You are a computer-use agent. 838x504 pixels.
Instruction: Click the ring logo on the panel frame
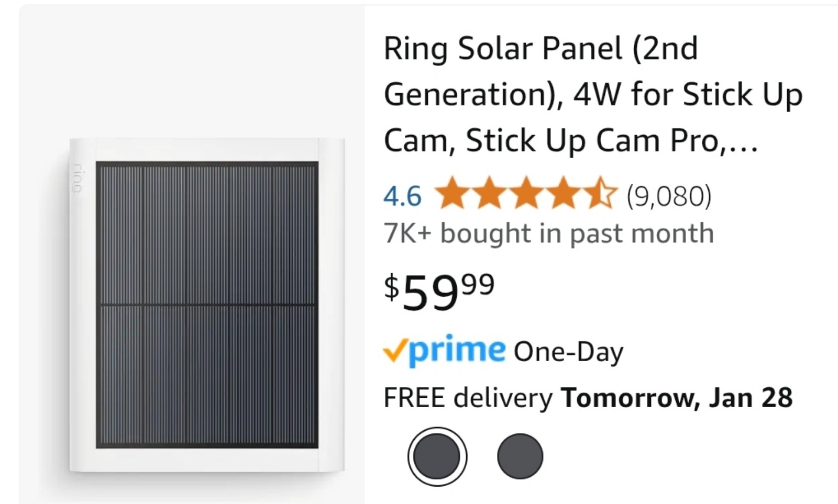click(78, 177)
